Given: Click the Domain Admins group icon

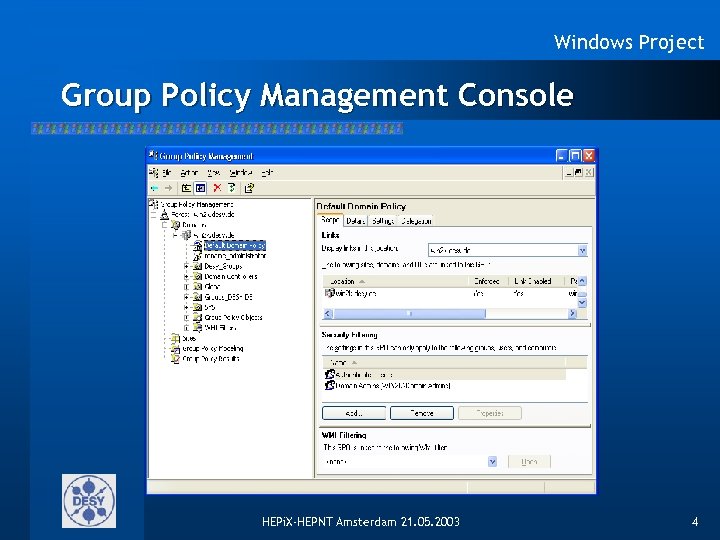Looking at the screenshot, I should 329,386.
